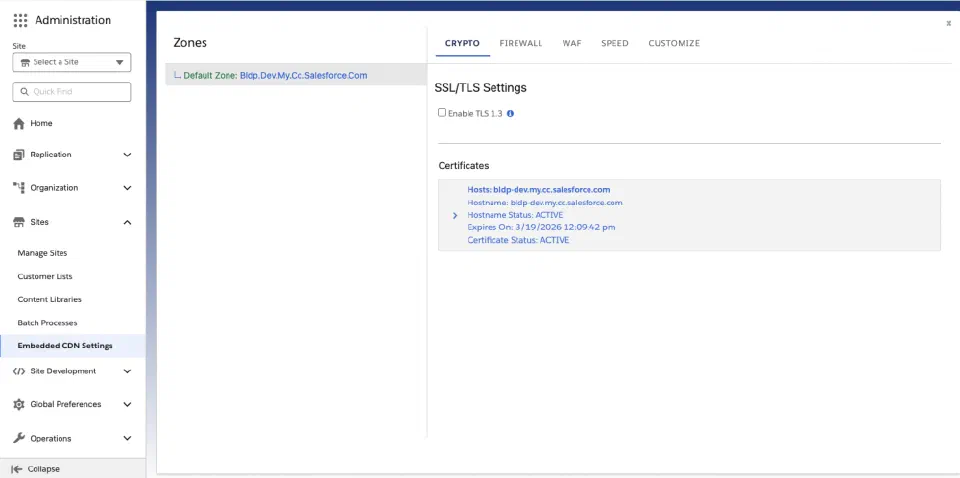The height and width of the screenshot is (478, 960).
Task: Expand the Replication menu chevron
Action: (x=127, y=155)
